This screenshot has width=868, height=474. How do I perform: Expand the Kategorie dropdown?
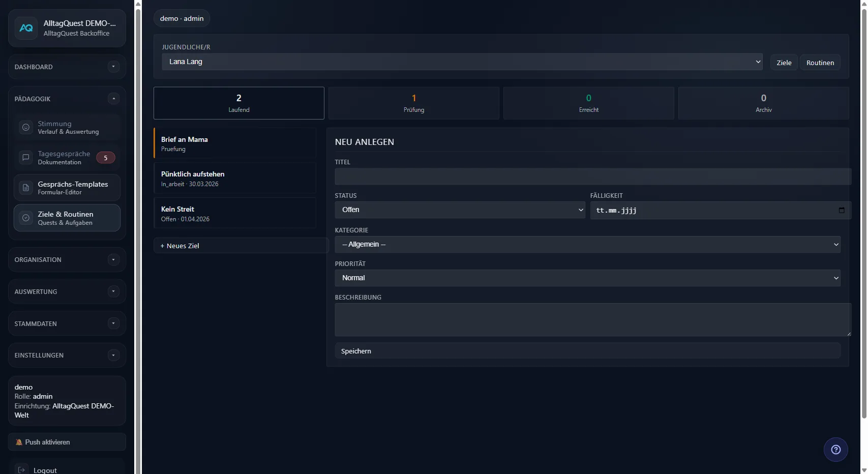point(587,244)
